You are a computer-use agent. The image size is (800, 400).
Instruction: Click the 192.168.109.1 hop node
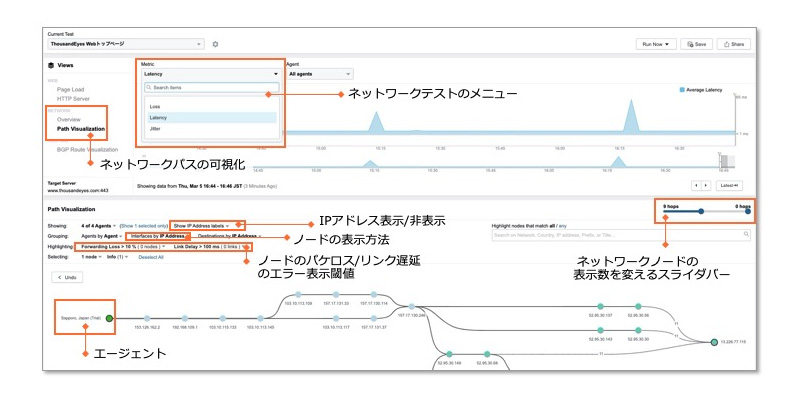[182, 317]
